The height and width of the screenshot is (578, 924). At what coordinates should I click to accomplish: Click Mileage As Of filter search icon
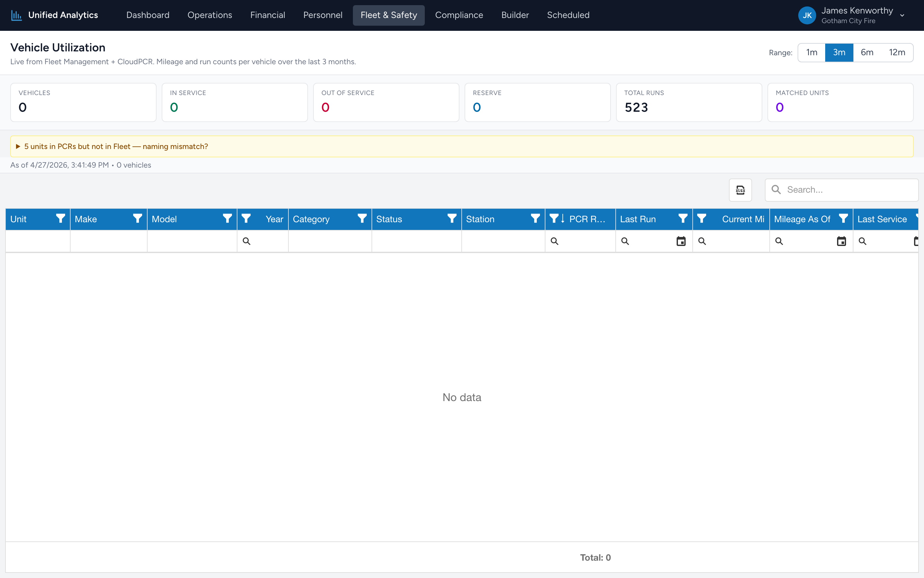tap(779, 241)
